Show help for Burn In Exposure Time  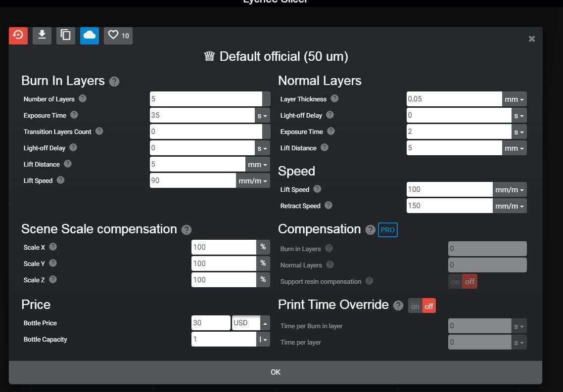[x=74, y=115]
